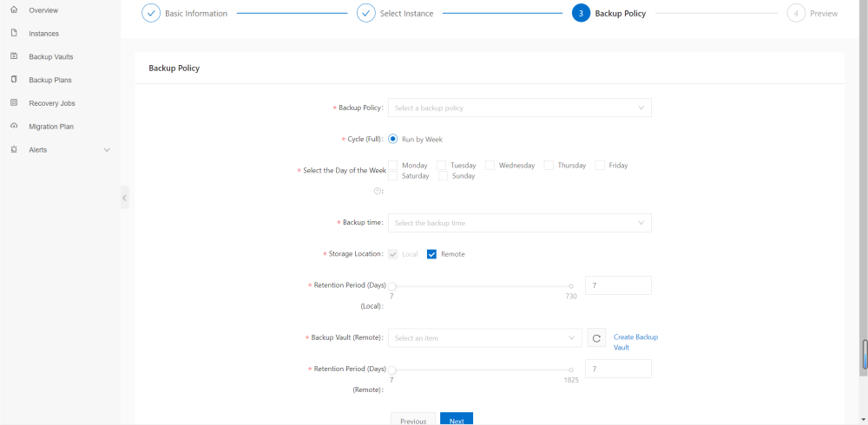Click the remote retention days input field
This screenshot has height=425, width=868.
click(618, 369)
